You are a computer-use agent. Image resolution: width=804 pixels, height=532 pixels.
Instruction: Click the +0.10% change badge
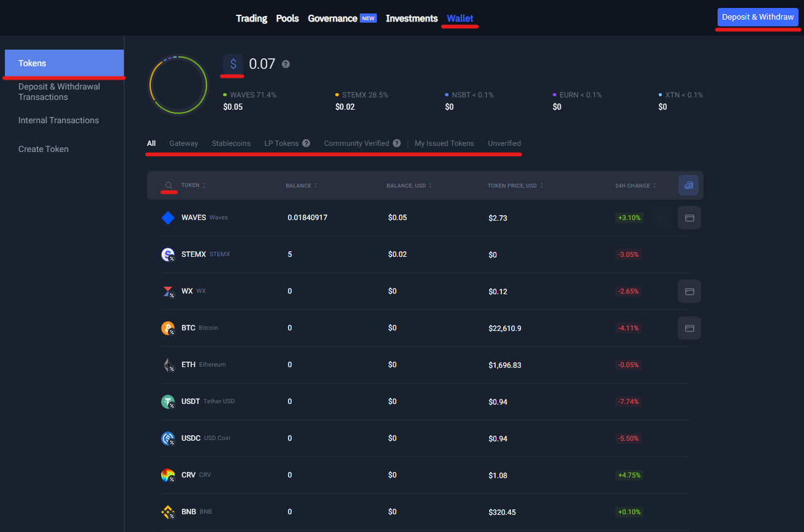point(629,512)
